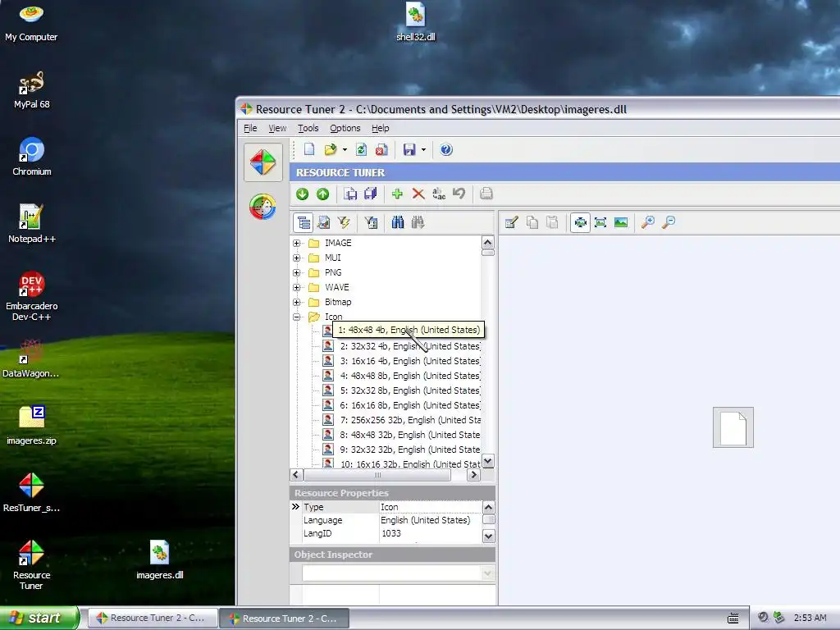Open the File menu

pos(250,128)
